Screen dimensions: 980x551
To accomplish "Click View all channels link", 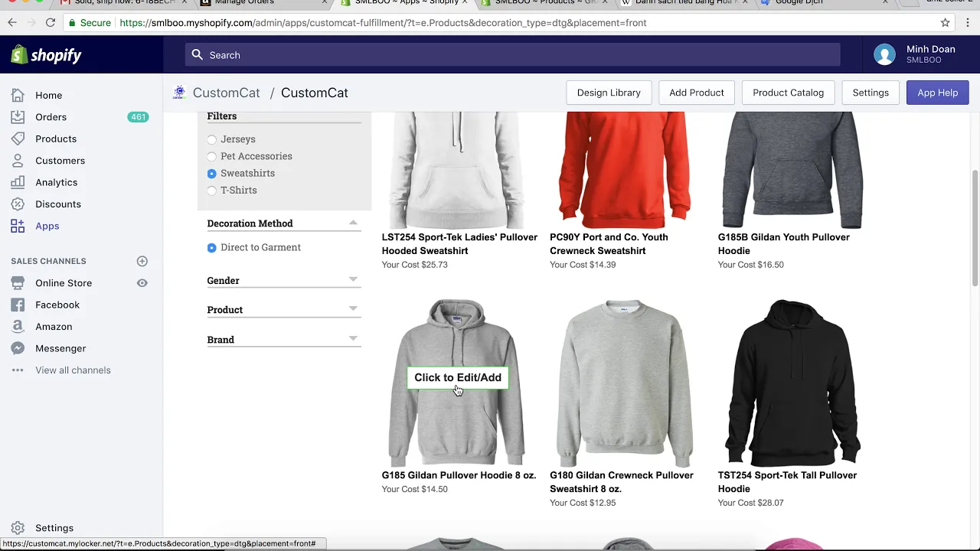I will (73, 370).
